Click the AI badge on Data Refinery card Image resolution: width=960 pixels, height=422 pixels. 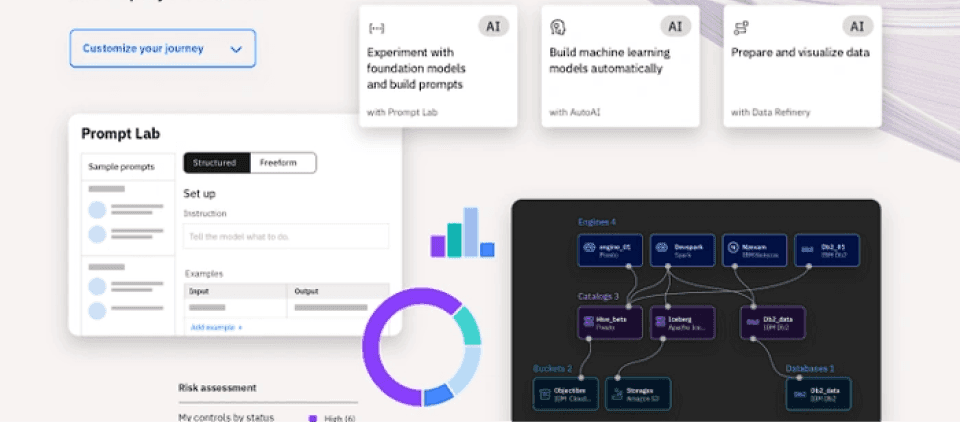pyautogui.click(x=857, y=26)
